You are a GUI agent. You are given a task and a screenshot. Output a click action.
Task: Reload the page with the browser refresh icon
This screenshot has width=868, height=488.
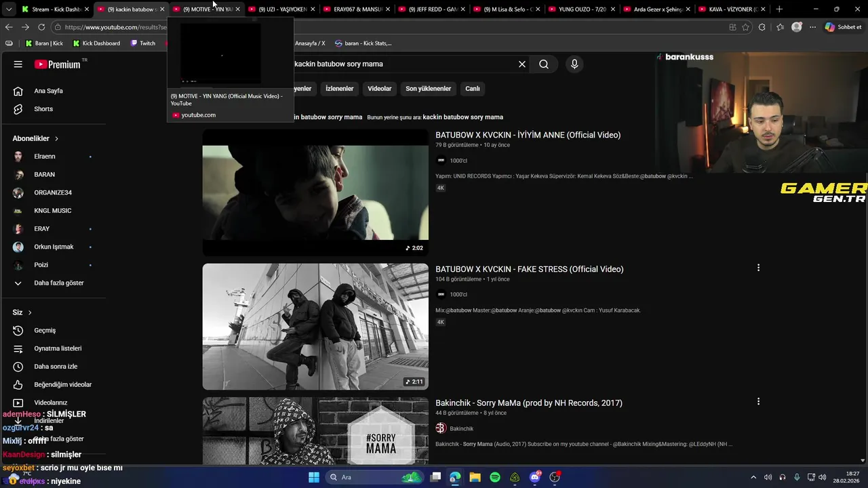click(x=41, y=27)
